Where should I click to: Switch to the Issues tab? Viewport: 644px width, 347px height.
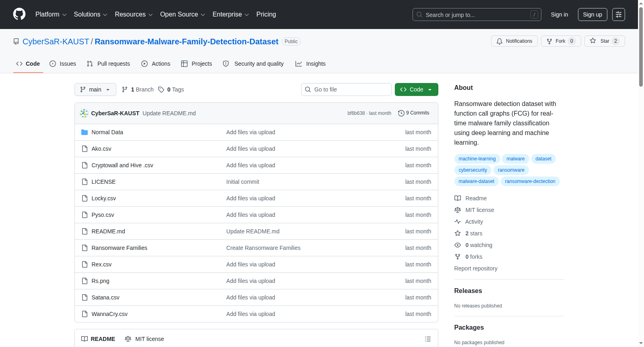click(63, 64)
